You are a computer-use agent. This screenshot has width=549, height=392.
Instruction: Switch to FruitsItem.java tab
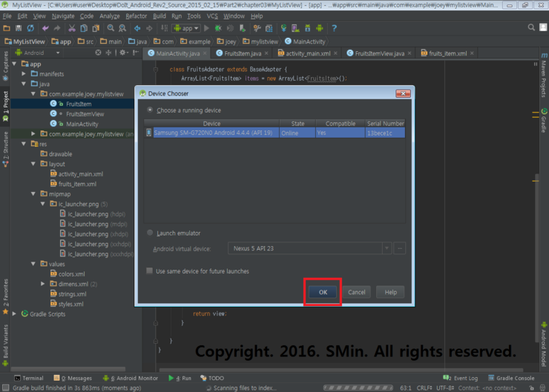(x=243, y=53)
